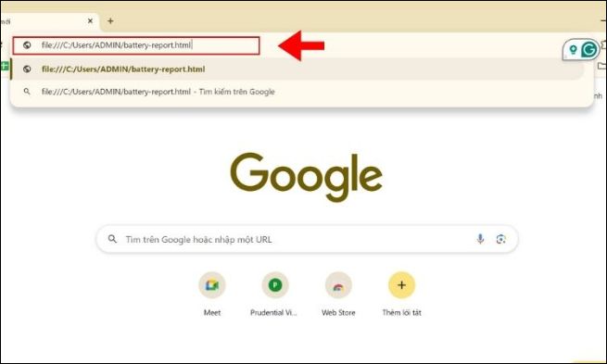Viewport: 607px width, 364px height.
Task: Open Google Lens image search icon
Action: [x=501, y=239]
